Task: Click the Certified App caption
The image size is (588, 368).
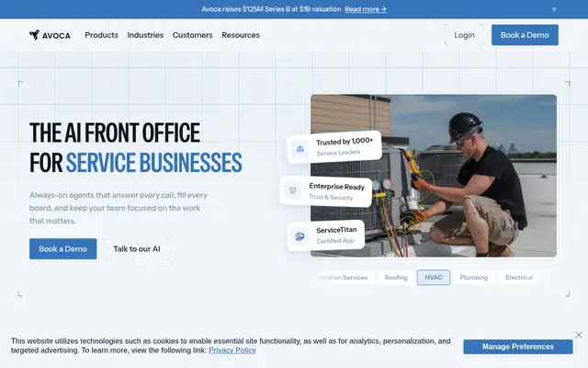Action: (x=335, y=241)
